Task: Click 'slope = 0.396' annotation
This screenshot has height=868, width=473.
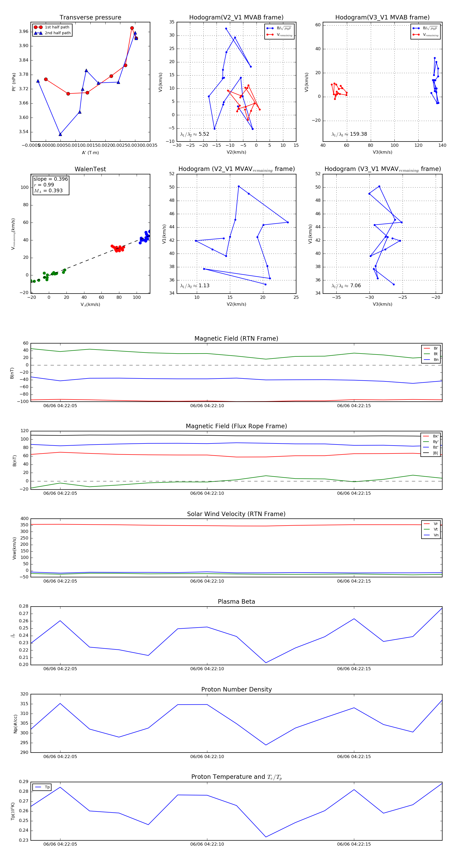Action: point(50,179)
